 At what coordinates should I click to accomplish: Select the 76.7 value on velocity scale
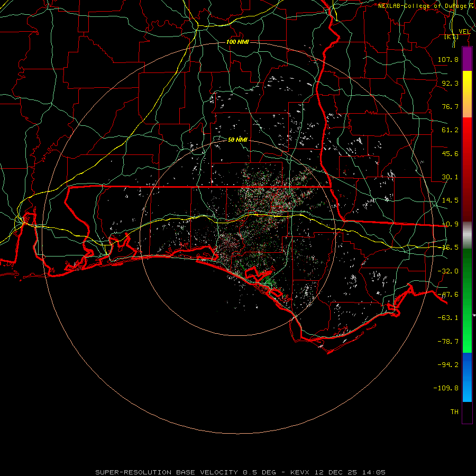pyautogui.click(x=450, y=106)
